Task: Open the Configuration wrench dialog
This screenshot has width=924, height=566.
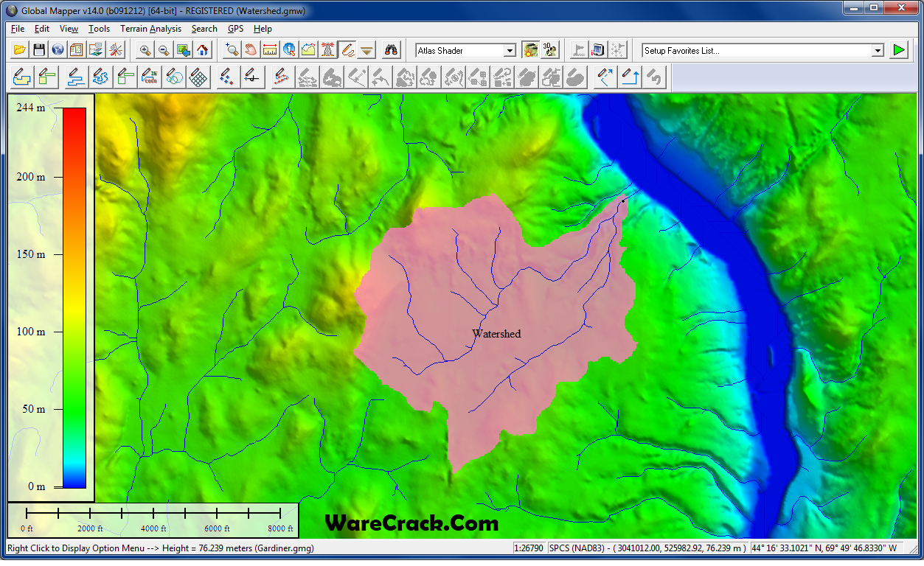Action: click(117, 49)
